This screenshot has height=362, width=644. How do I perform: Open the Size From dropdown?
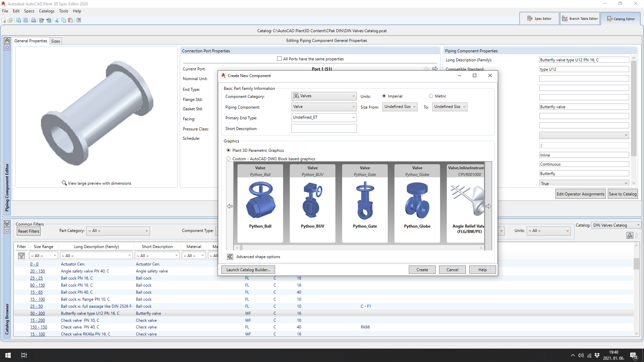[x=400, y=107]
